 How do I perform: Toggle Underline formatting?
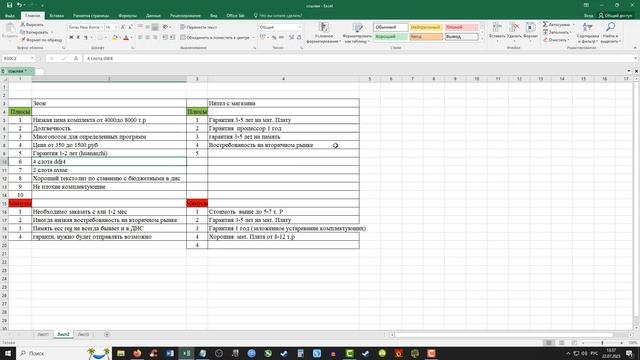[86, 38]
